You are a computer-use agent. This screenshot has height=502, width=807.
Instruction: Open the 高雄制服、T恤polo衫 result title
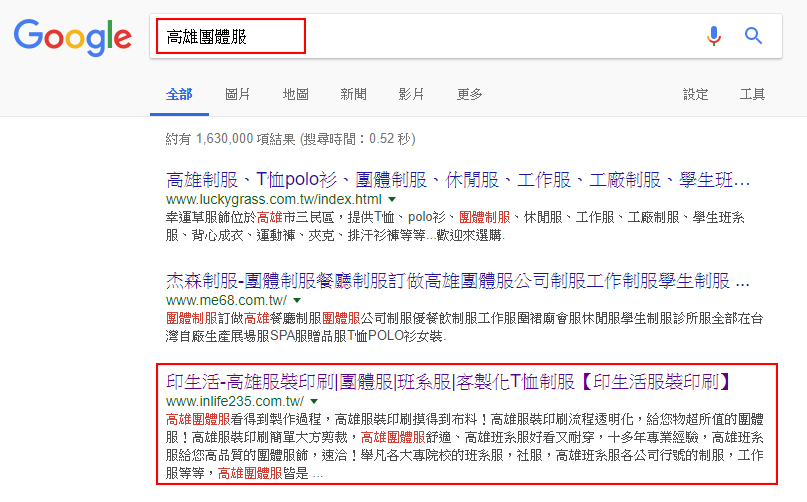pyautogui.click(x=457, y=180)
